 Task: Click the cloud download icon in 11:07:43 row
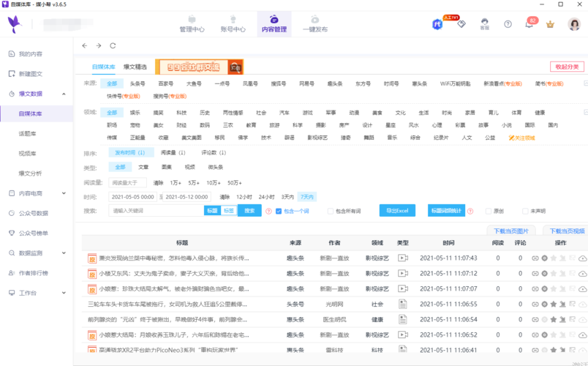583,258
